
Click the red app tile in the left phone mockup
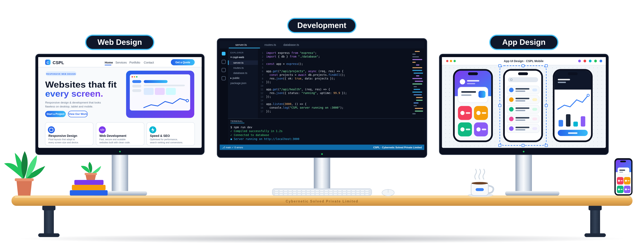pos(465,113)
